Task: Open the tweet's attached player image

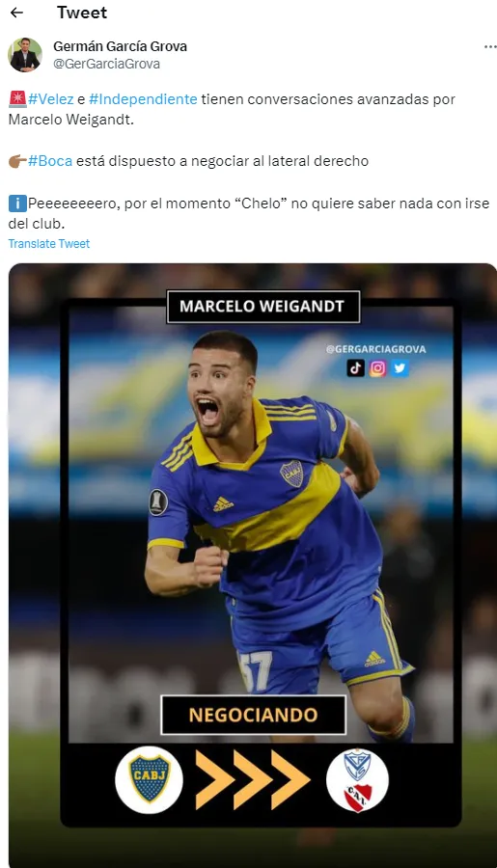Action: [x=253, y=564]
